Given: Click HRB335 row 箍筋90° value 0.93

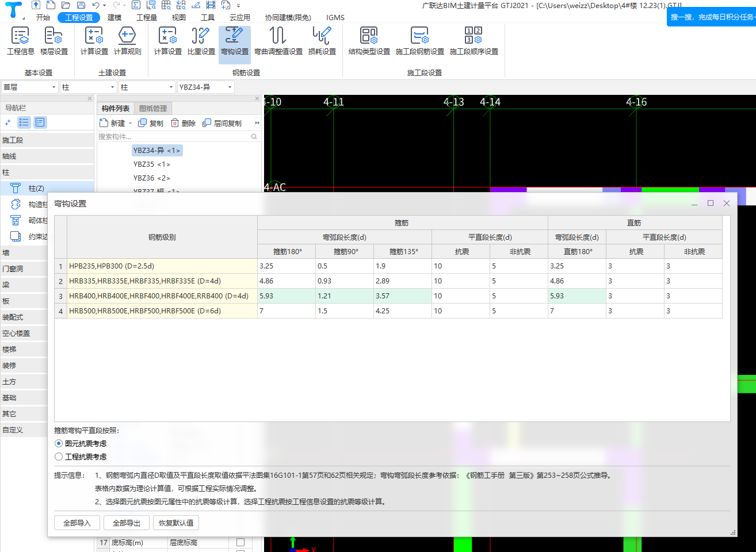Looking at the screenshot, I should (x=345, y=281).
